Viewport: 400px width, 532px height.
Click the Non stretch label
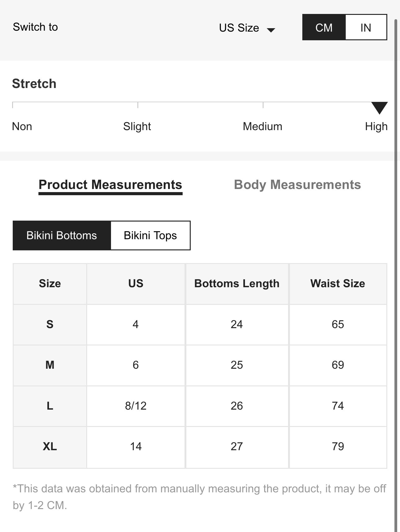(22, 126)
